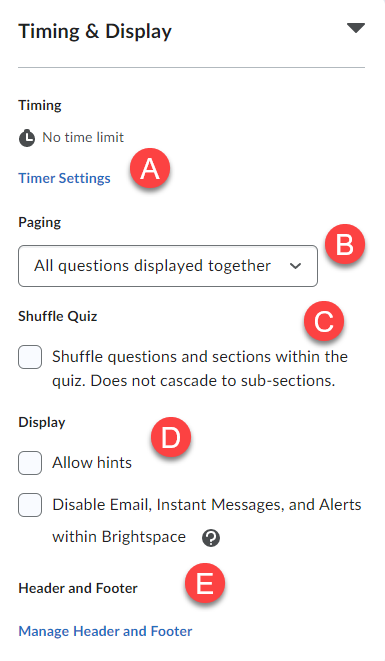Viewport: 385px width, 661px height.
Task: Open Manage Header and Footer link
Action: click(x=105, y=631)
